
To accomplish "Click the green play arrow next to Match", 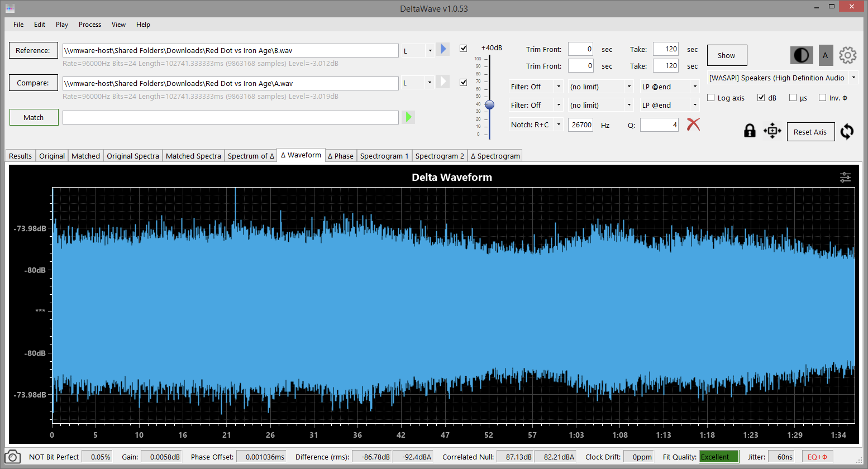I will 408,117.
